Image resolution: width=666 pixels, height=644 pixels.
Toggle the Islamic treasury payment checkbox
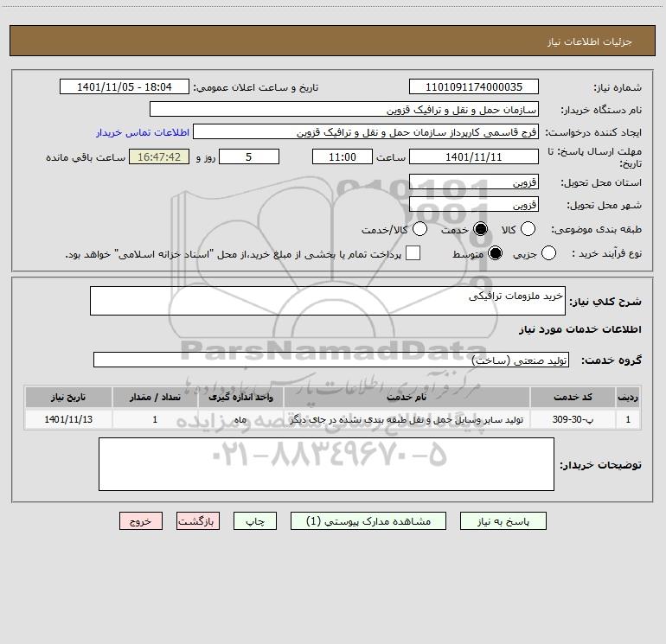coord(413,253)
